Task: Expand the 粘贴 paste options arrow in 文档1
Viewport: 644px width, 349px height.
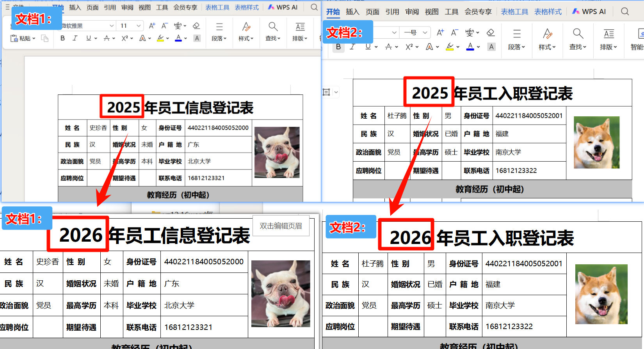Action: coord(34,38)
